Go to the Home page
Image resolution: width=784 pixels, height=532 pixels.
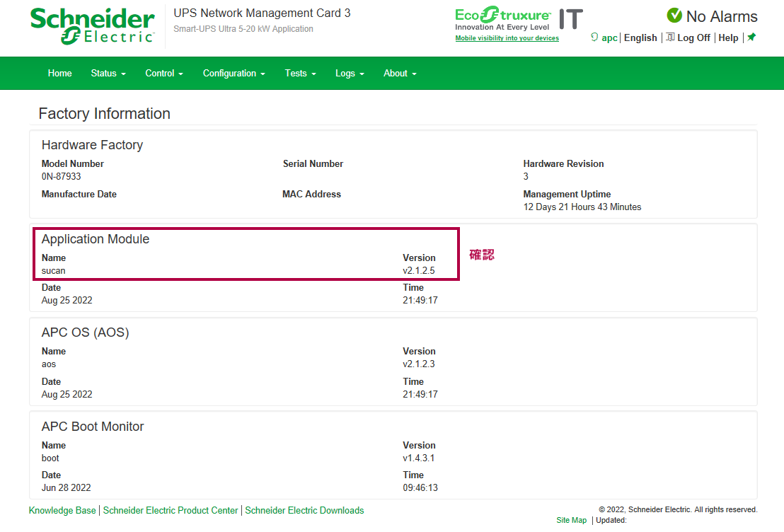[59, 73]
